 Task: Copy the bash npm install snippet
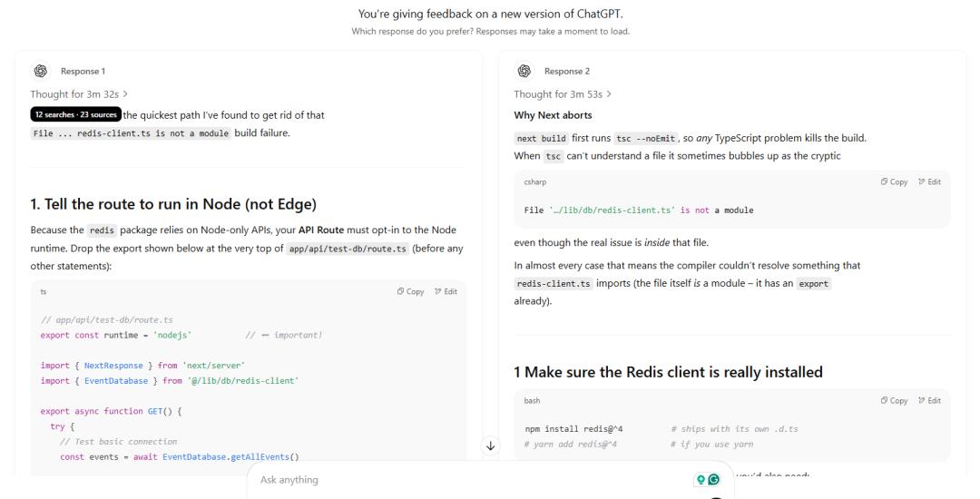click(x=894, y=400)
